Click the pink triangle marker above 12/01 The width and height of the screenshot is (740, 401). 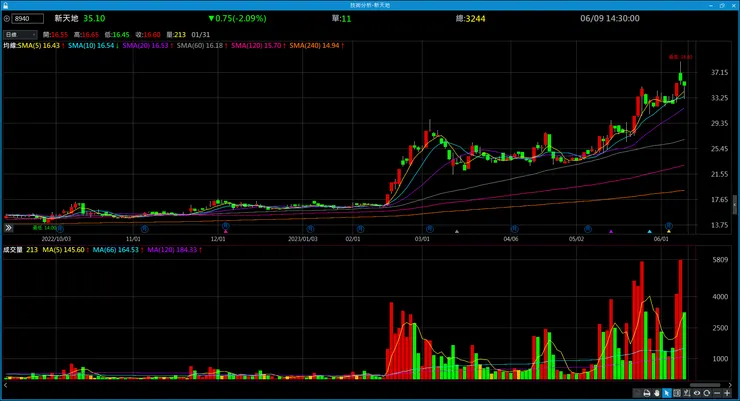click(226, 232)
